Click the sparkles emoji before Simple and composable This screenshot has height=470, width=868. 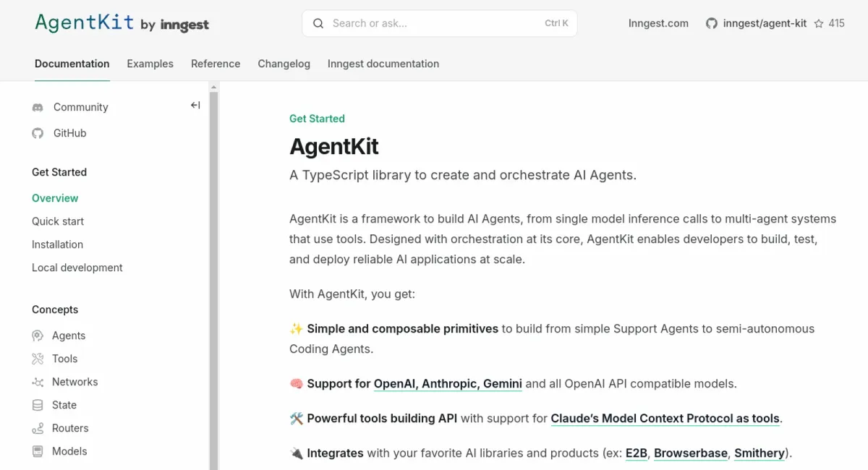click(x=296, y=328)
